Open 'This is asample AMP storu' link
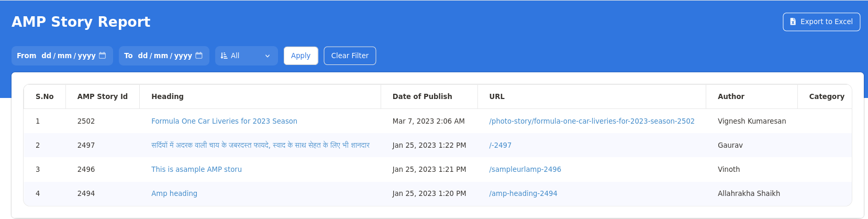This screenshot has width=868, height=219. coord(196,169)
